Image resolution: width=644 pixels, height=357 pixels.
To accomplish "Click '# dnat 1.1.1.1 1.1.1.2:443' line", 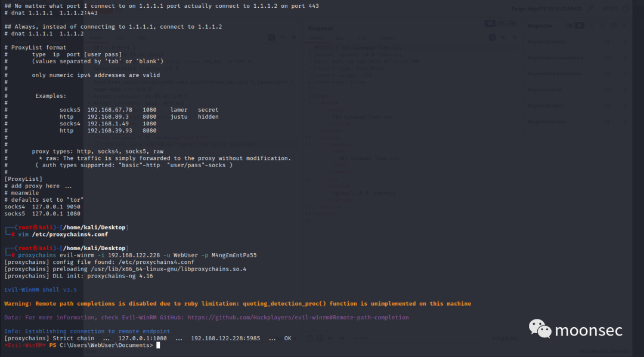I will click(x=51, y=13).
